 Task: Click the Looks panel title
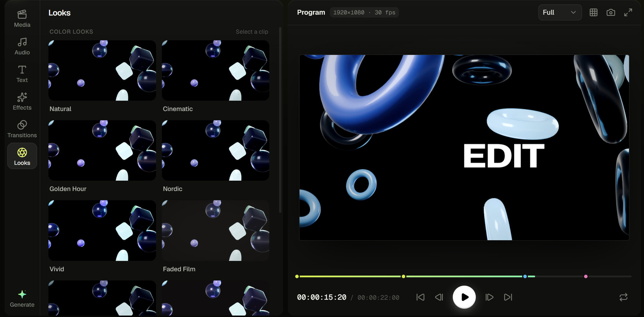point(60,13)
